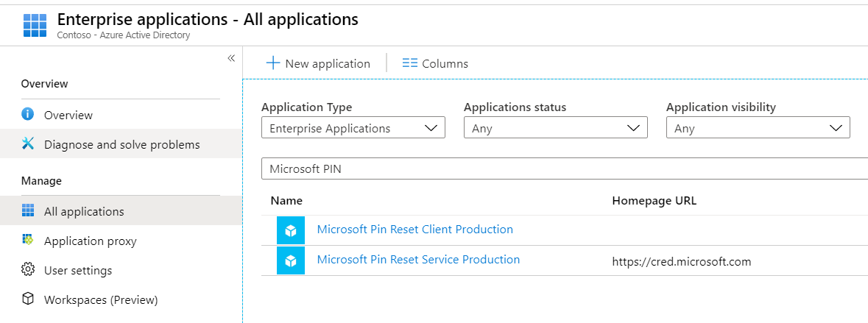Collapse the sidebar with the double chevron
This screenshot has height=323, width=868.
(x=230, y=58)
